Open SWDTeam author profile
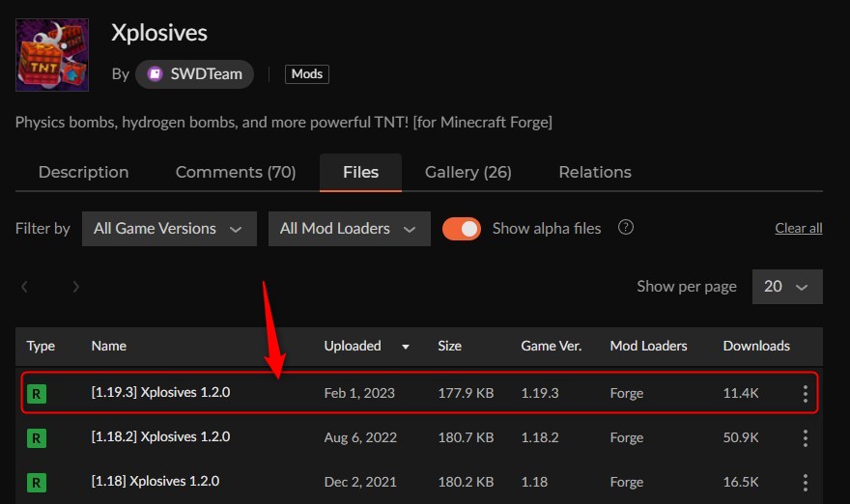This screenshot has width=850, height=504. [x=194, y=74]
